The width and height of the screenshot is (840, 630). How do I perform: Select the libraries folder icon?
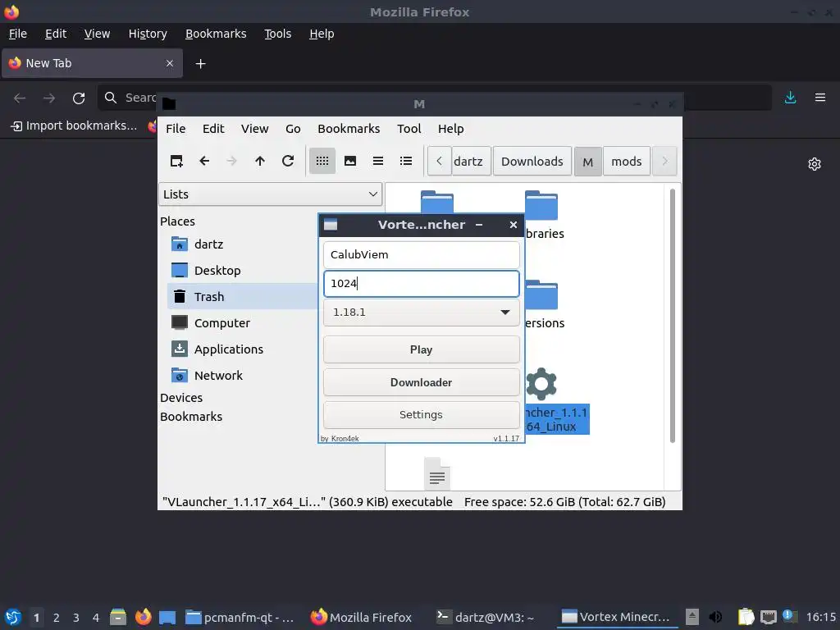[x=541, y=206]
